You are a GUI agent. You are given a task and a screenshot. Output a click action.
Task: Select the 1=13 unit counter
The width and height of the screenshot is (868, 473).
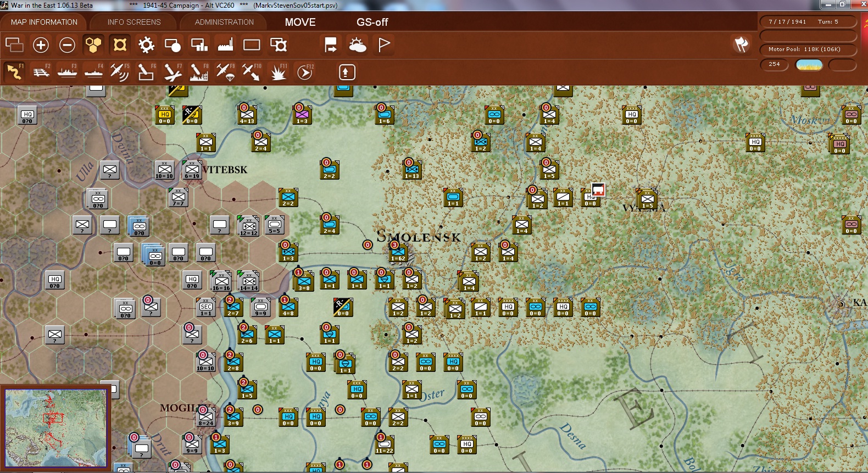(x=411, y=170)
